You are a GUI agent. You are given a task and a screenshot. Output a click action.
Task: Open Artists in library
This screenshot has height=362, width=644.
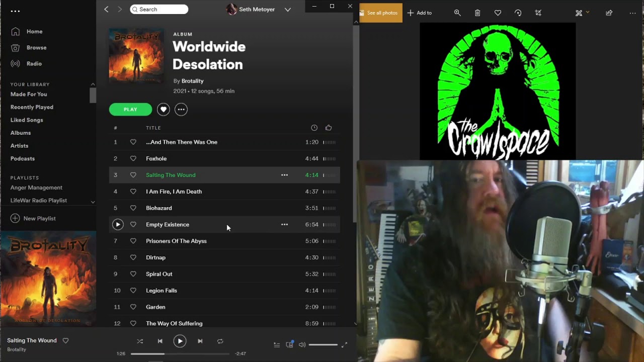19,146
